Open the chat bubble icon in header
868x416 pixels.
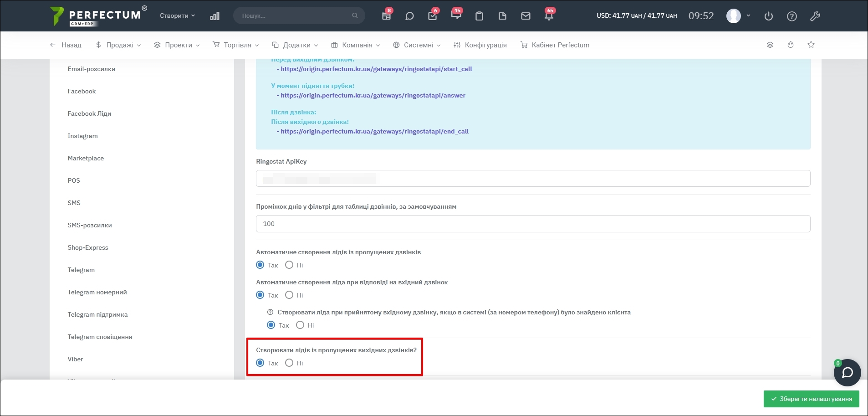[x=409, y=16]
